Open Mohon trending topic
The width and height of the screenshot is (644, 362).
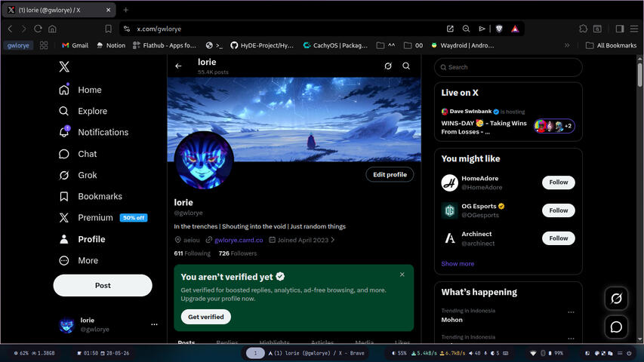pos(451,320)
